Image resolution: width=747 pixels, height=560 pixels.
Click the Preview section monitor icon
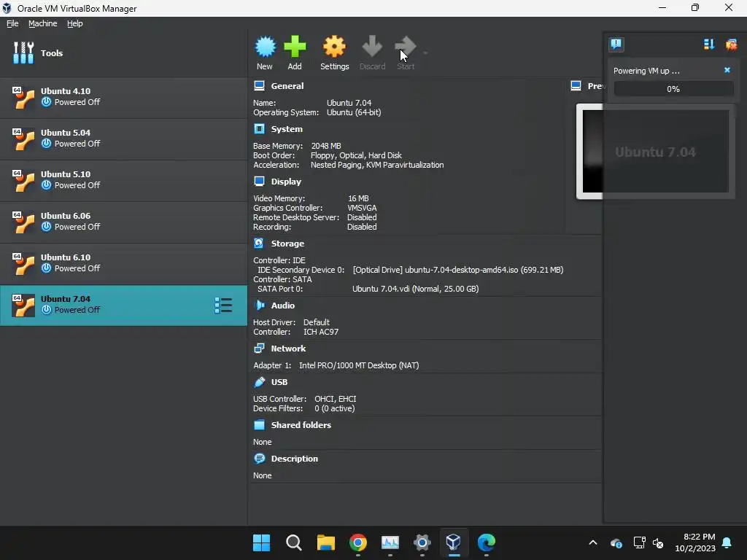point(576,86)
